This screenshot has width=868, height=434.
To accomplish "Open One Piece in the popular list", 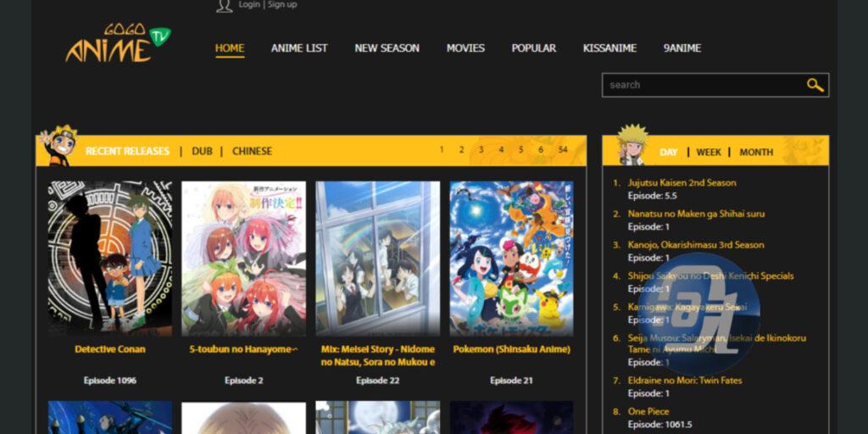I will 648,411.
